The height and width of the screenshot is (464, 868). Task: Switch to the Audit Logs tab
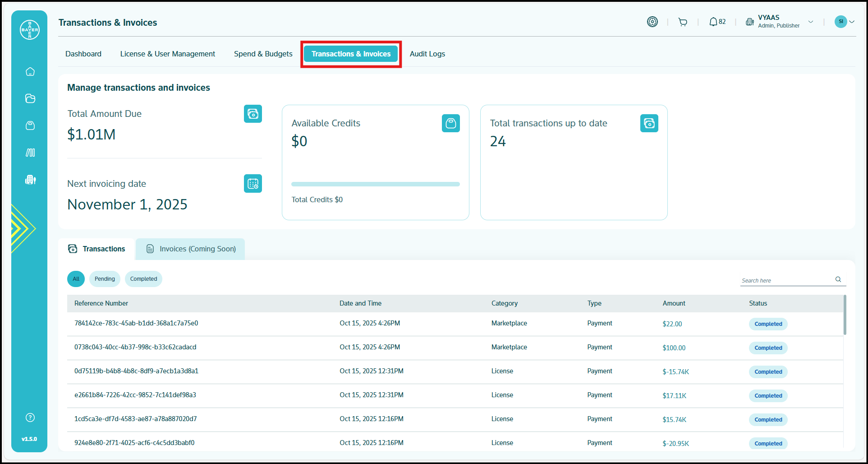click(x=427, y=54)
